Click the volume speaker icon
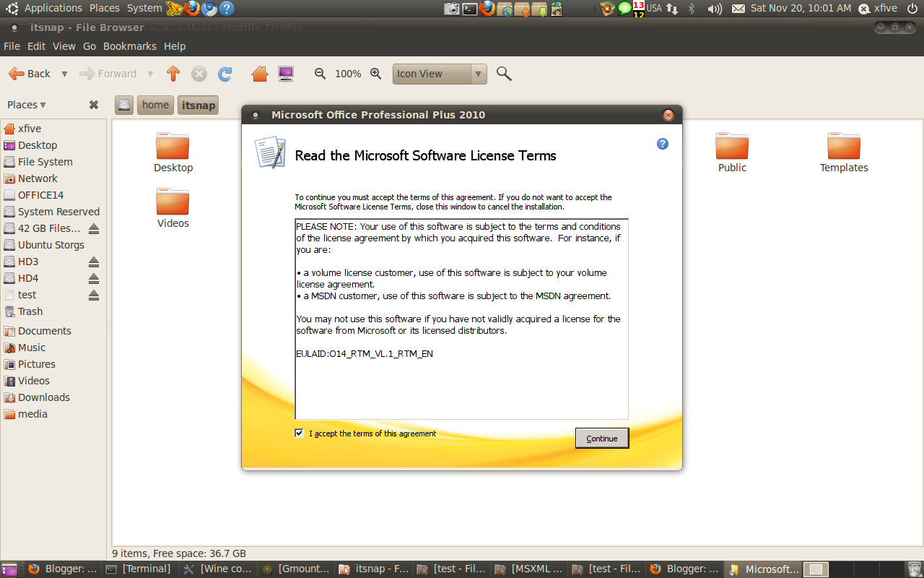This screenshot has width=924, height=578. 715,9
